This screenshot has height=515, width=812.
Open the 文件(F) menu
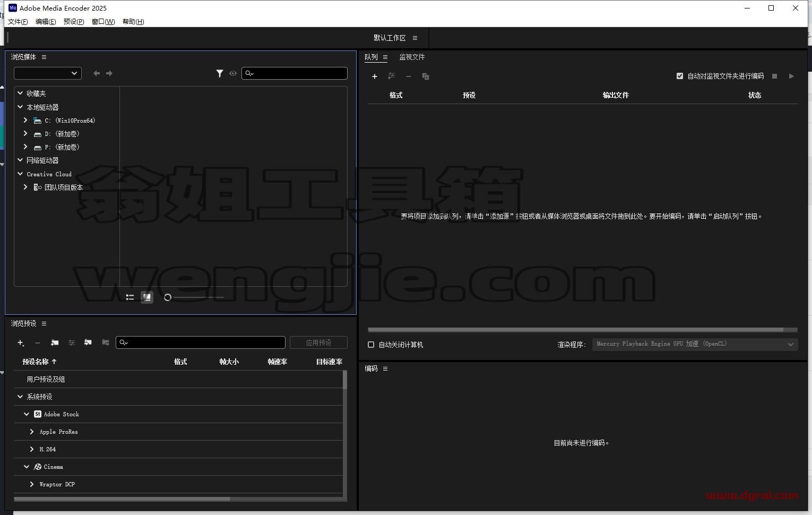pos(18,22)
